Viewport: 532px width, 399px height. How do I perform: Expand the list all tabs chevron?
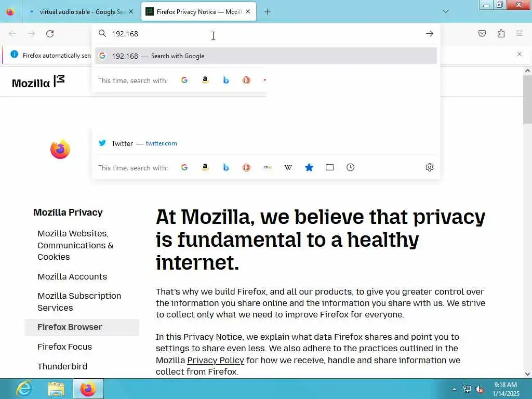pos(446,11)
